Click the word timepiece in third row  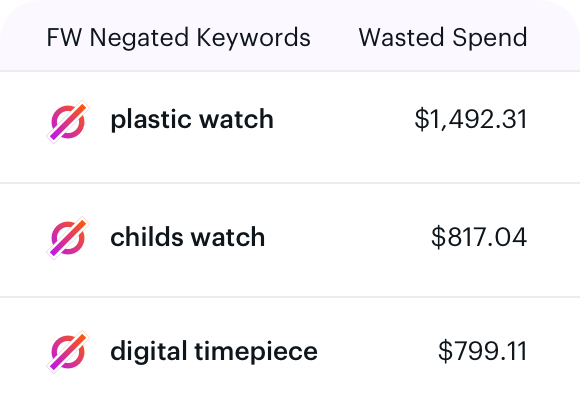(x=256, y=352)
